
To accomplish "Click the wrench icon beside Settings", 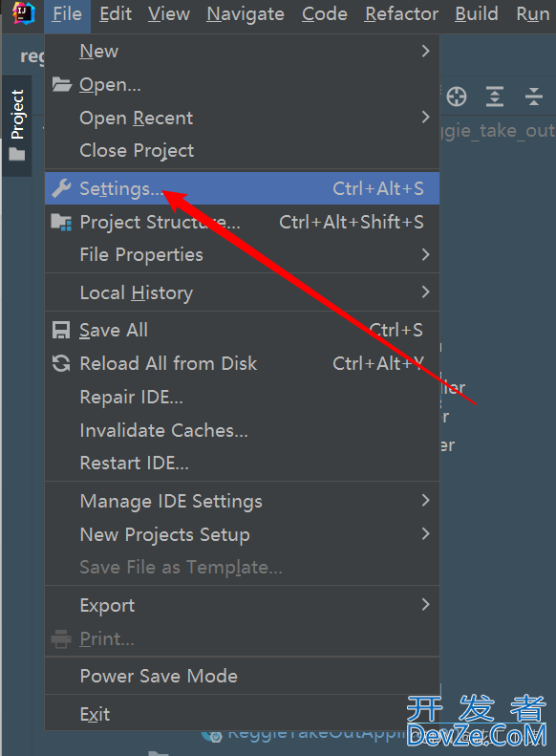I will coord(61,188).
